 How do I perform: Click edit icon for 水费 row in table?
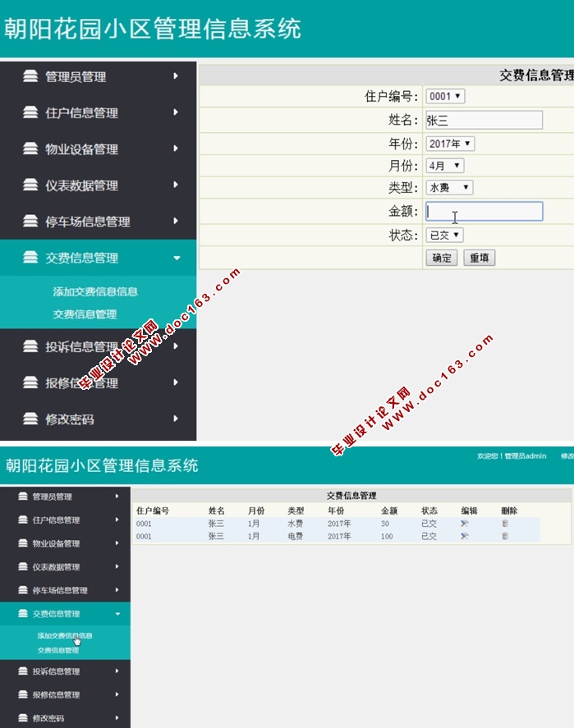(465, 524)
